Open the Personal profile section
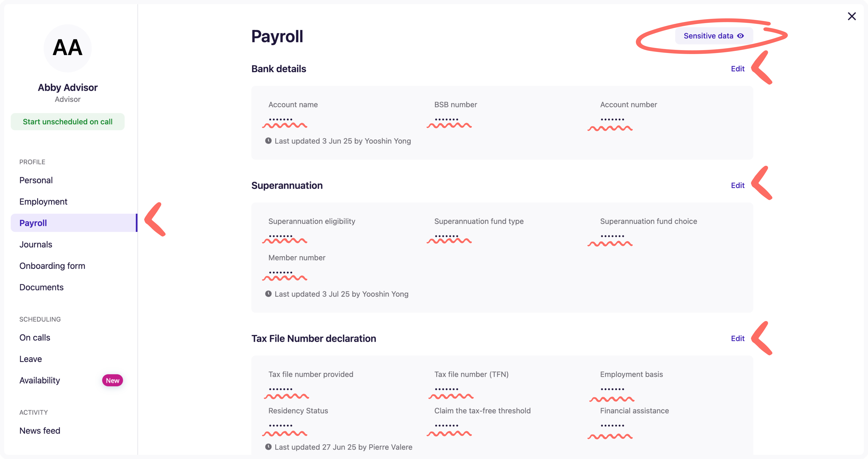 click(36, 180)
